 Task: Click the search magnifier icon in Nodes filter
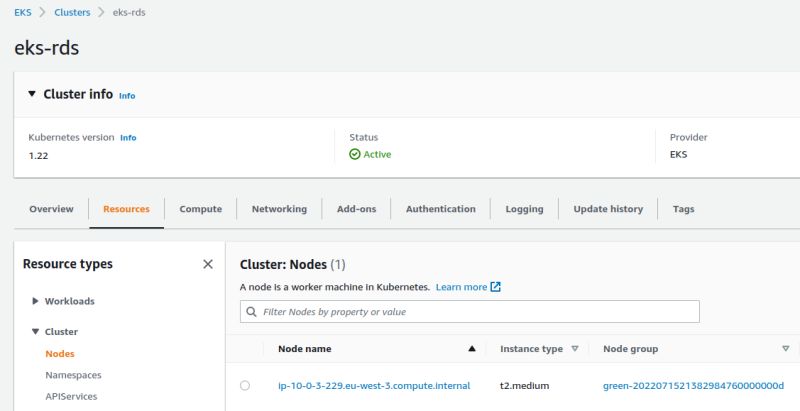coord(251,312)
